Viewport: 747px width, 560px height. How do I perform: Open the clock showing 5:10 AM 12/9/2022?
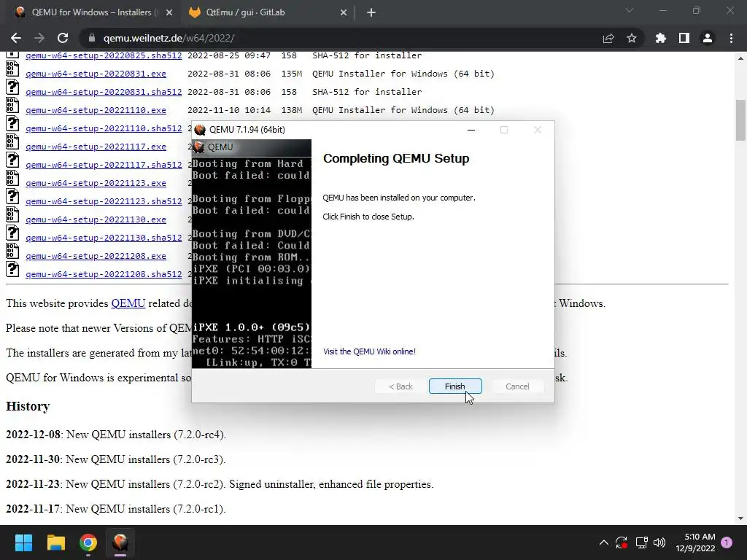[695, 542]
